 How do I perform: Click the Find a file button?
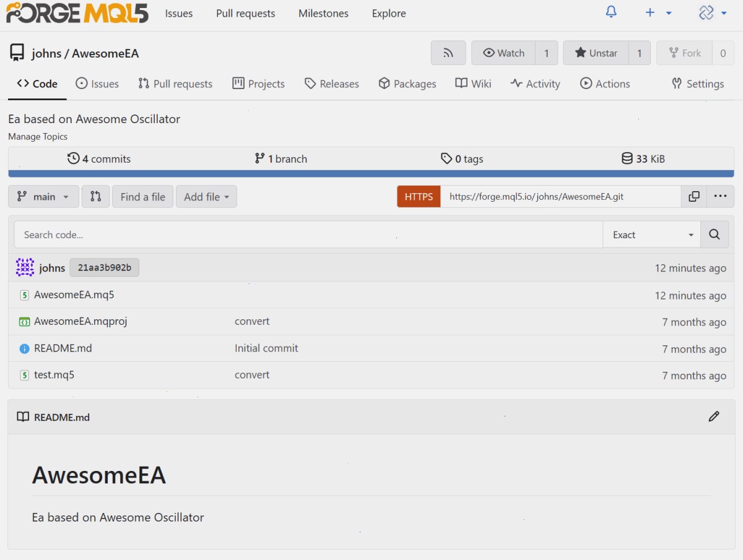coord(142,197)
